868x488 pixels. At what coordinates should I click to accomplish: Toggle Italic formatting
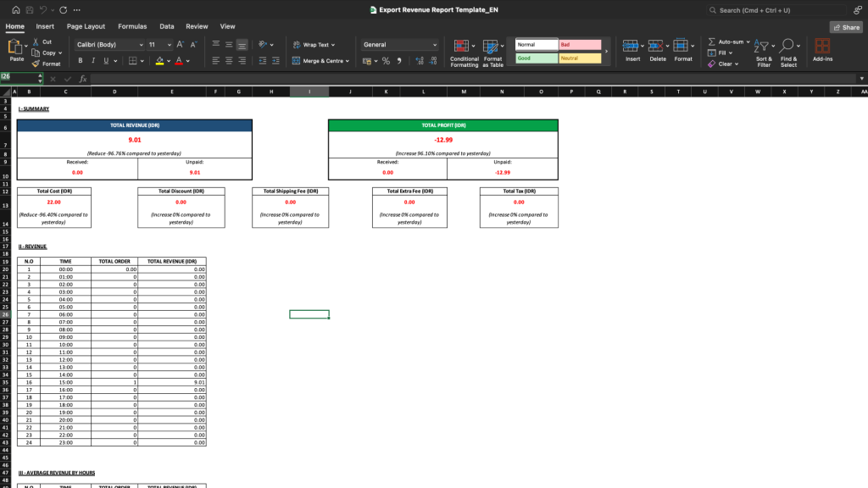[x=93, y=61]
